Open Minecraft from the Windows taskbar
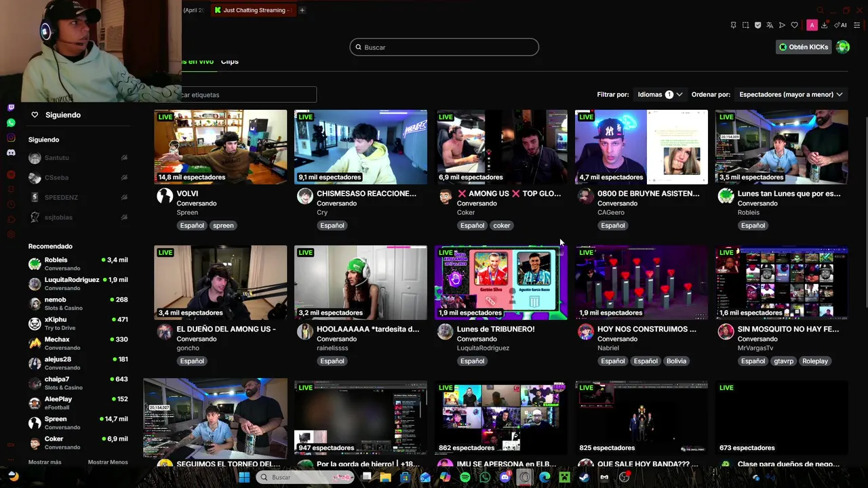Screen dimensions: 868x488 564,477
